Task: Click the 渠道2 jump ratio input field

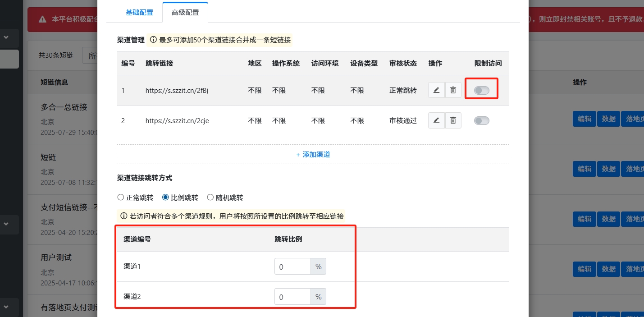Action: pos(292,297)
